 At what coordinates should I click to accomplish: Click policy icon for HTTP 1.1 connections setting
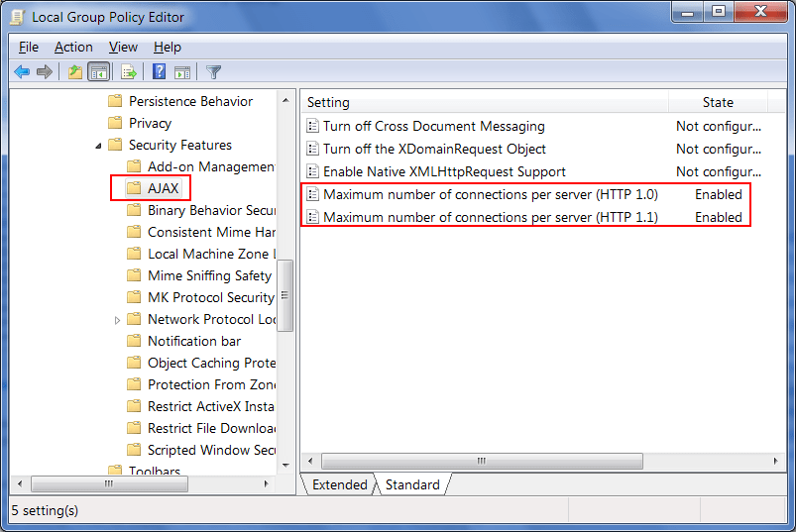312,217
